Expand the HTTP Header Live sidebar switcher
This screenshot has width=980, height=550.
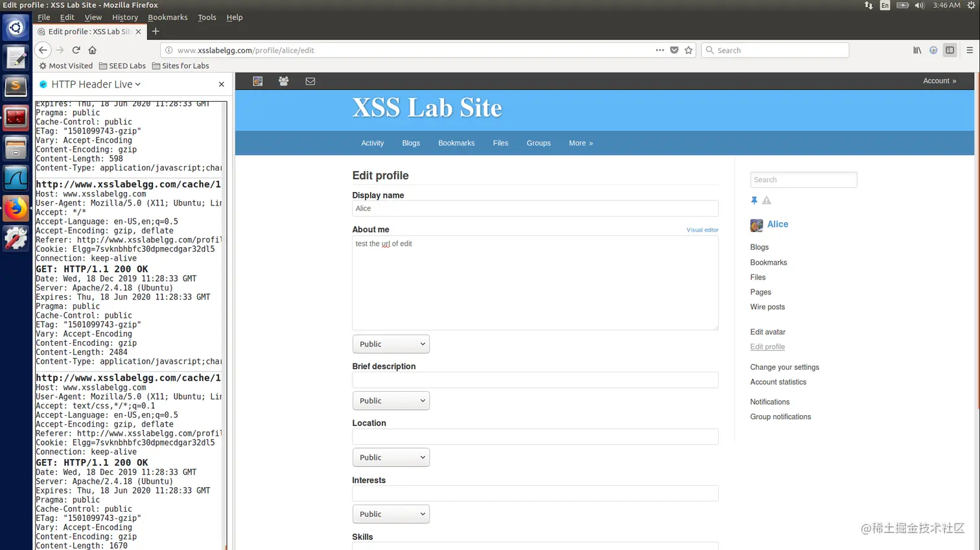96,84
